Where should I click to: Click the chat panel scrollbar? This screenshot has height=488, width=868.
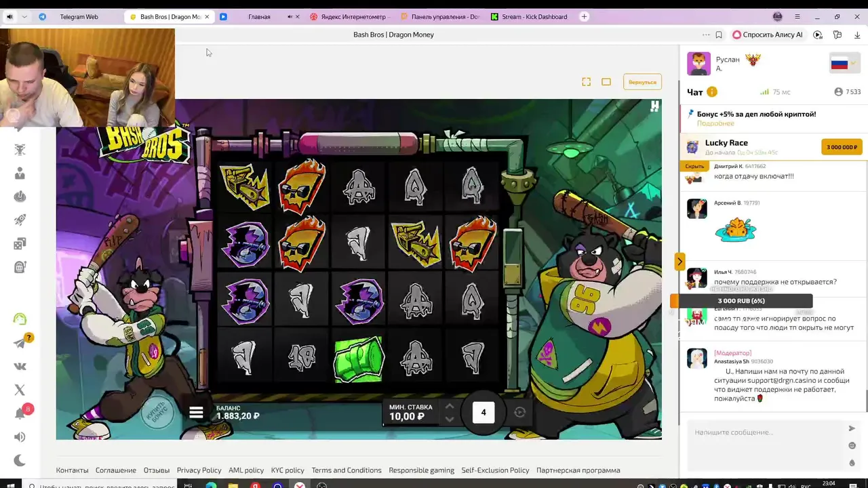coord(867,400)
